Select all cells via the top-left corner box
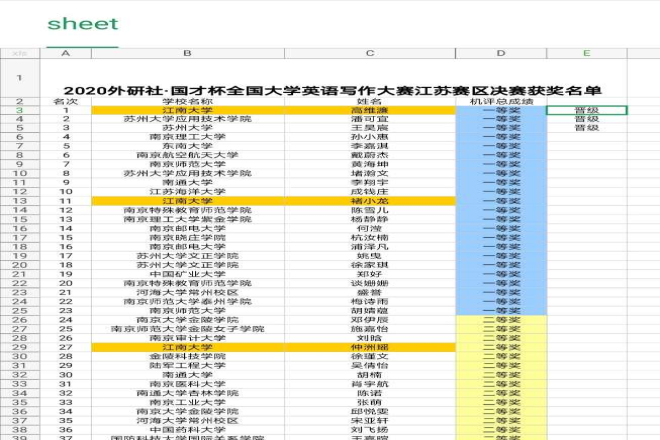660x440 pixels. pos(19,53)
